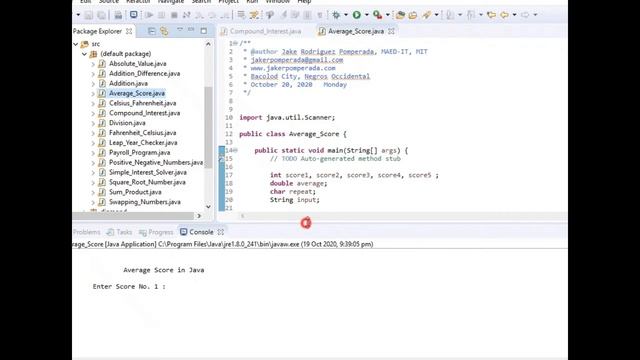This screenshot has height=360, width=640.
Task: Open the Debug configurations dropdown arrow
Action: click(x=346, y=15)
